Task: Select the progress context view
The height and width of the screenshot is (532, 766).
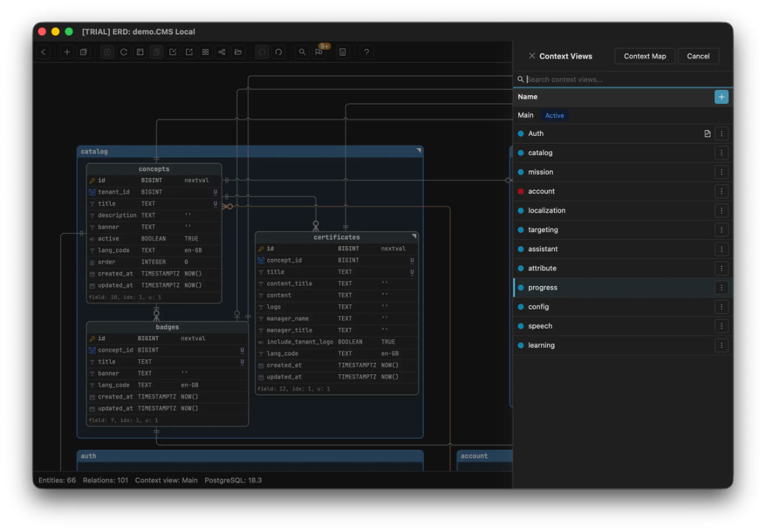Action: 623,288
